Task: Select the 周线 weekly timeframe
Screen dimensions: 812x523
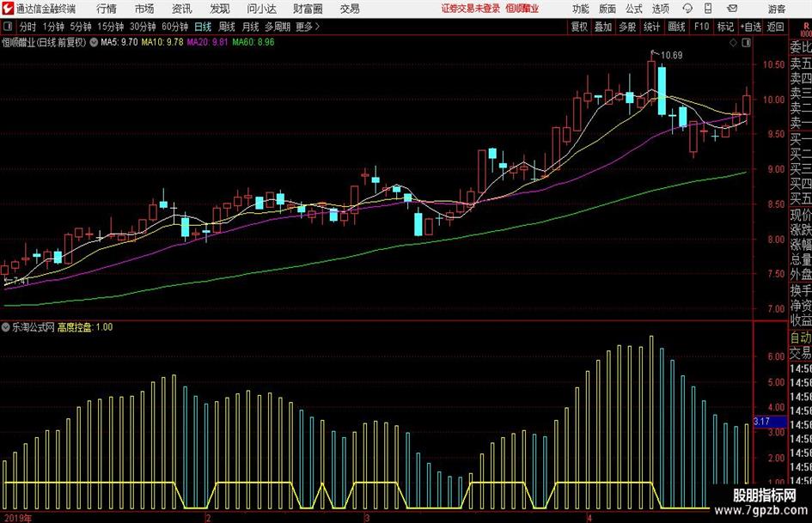Action: (x=227, y=27)
